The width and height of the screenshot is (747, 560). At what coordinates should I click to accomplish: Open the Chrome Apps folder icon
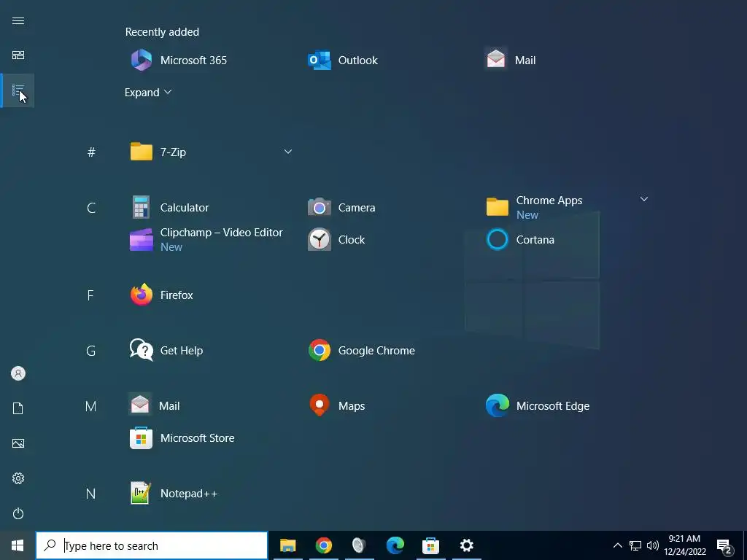pyautogui.click(x=497, y=207)
